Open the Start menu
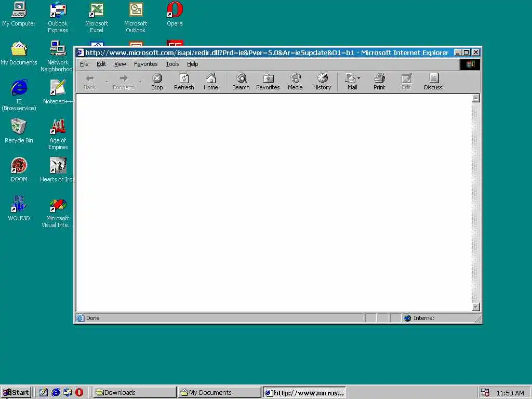The image size is (532, 399). click(16, 393)
